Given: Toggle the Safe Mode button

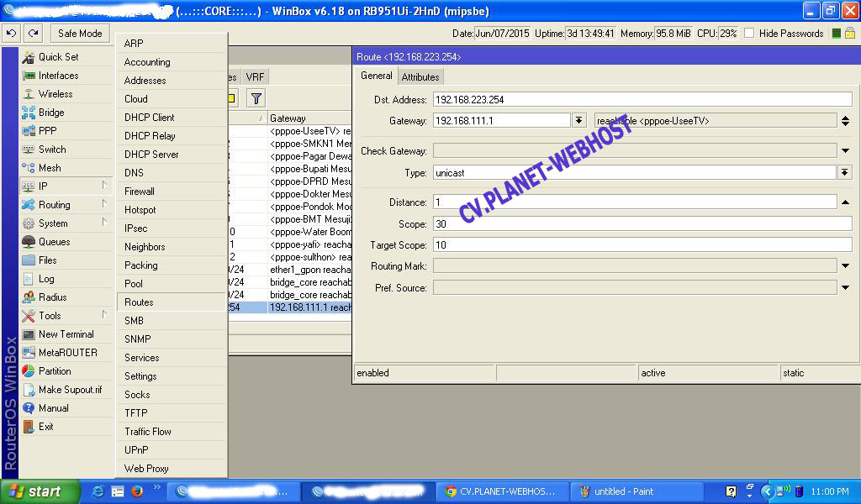Looking at the screenshot, I should point(80,34).
